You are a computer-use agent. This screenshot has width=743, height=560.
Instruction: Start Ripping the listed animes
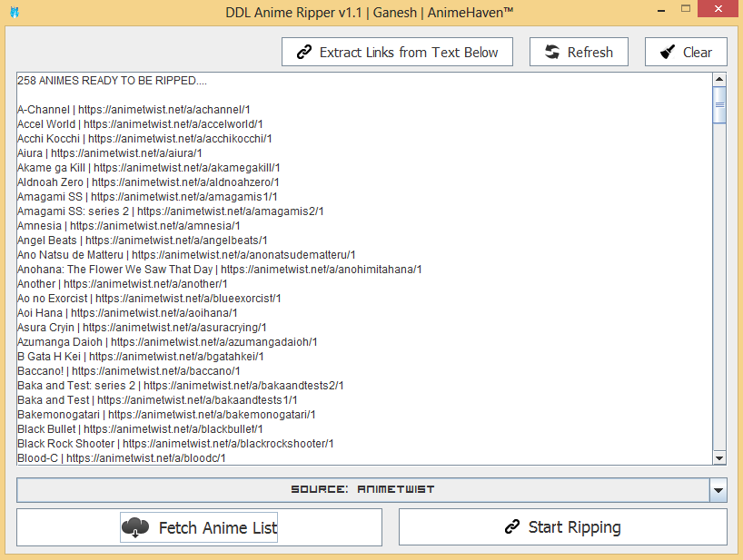pyautogui.click(x=563, y=526)
